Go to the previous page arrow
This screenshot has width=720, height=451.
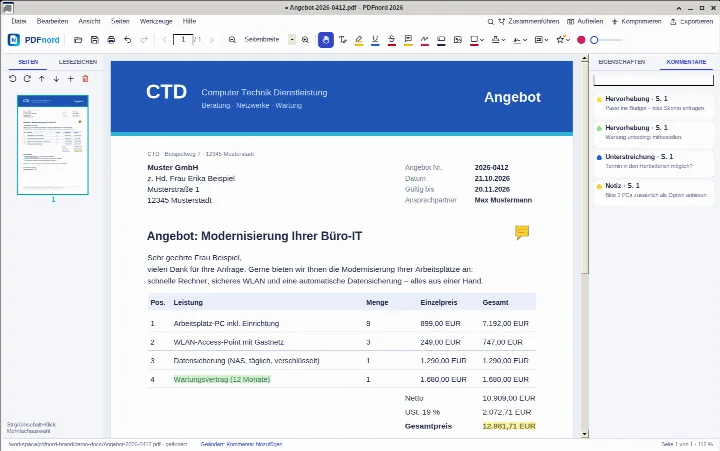click(164, 40)
